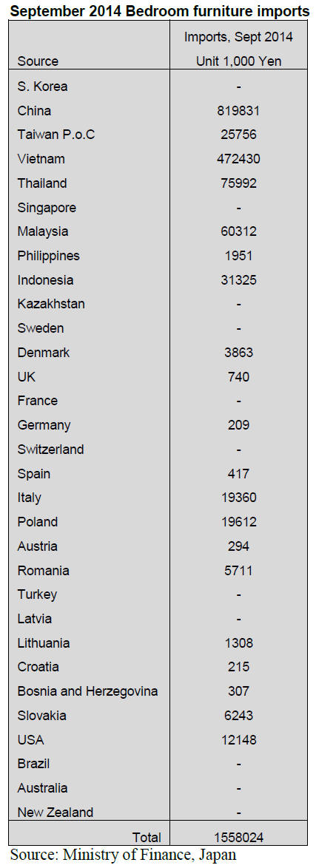Click the Bosnia and Herzegovina row label
The image size is (316, 868).
[x=87, y=691]
